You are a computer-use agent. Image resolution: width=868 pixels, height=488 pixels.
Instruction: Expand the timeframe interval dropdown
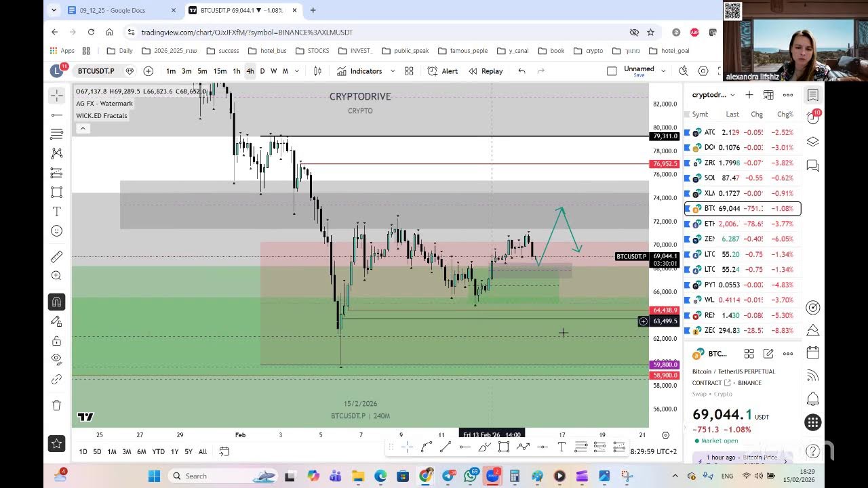coord(297,71)
